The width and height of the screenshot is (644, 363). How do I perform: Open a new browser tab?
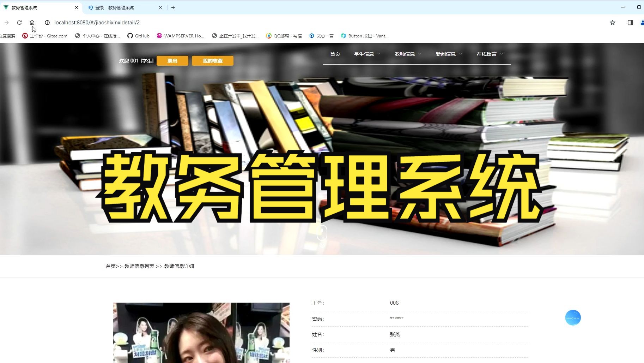coord(173,7)
